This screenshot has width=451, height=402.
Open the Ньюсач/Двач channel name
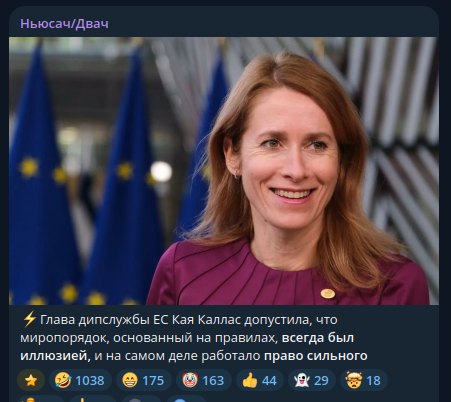(64, 24)
